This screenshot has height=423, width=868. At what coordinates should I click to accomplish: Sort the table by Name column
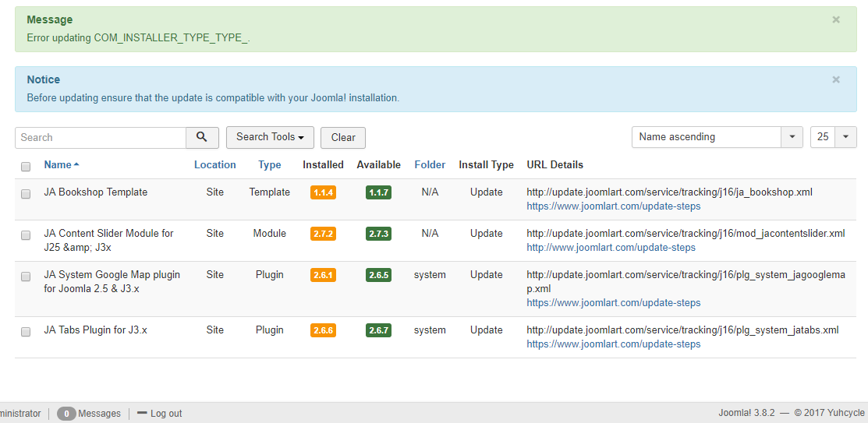58,165
